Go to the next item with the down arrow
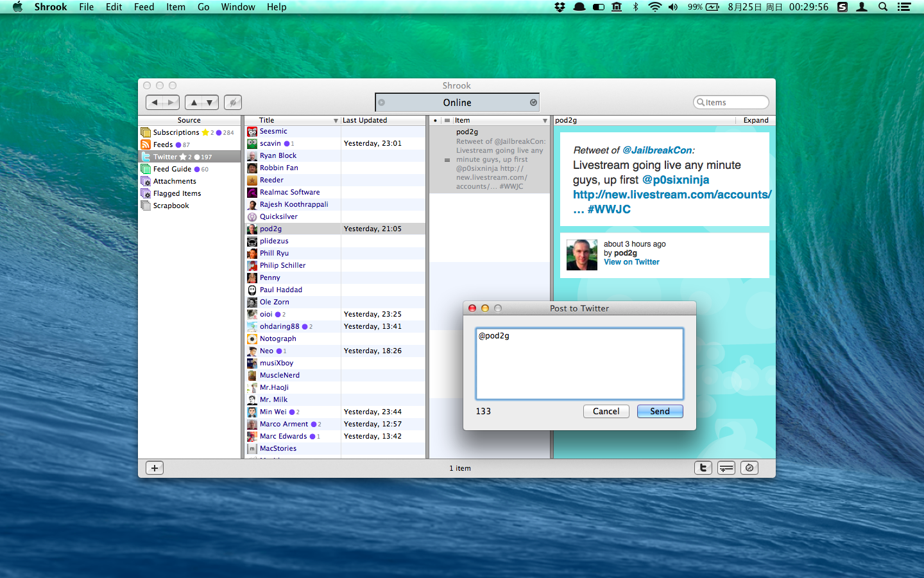The image size is (924, 578). [210, 102]
